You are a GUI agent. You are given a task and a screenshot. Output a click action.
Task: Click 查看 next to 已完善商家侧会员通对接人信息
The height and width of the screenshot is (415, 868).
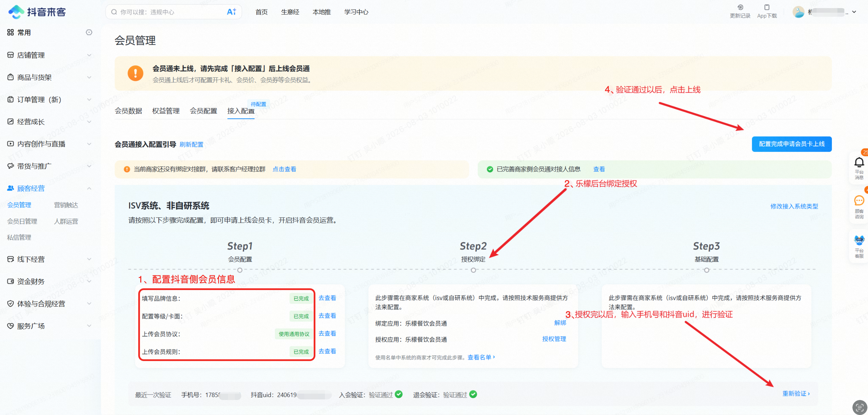click(x=599, y=169)
